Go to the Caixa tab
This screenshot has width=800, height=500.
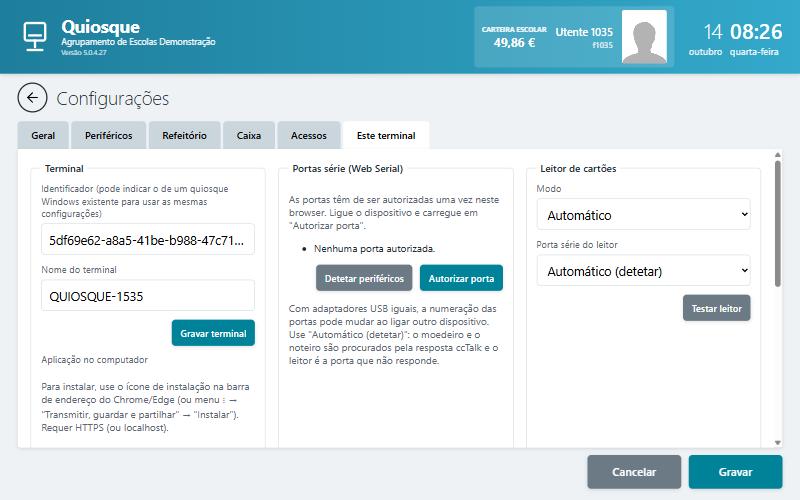[x=249, y=136]
